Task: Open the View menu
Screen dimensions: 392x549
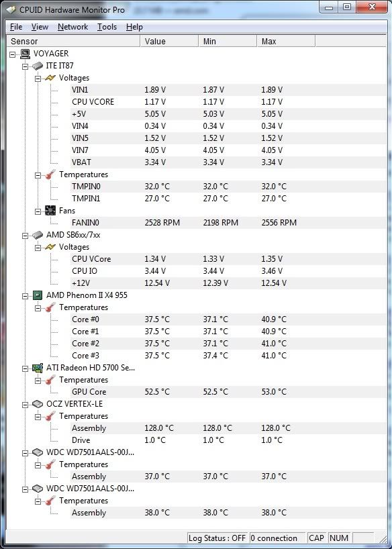Action: [40, 27]
